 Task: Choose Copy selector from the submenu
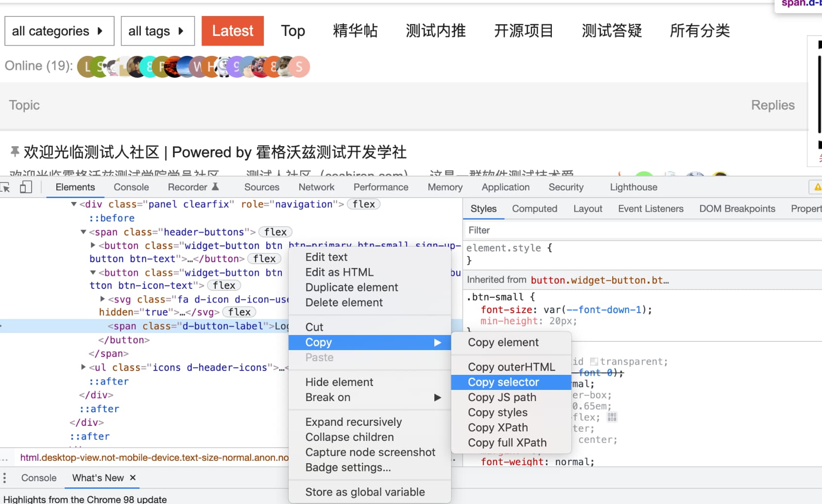[x=503, y=383]
